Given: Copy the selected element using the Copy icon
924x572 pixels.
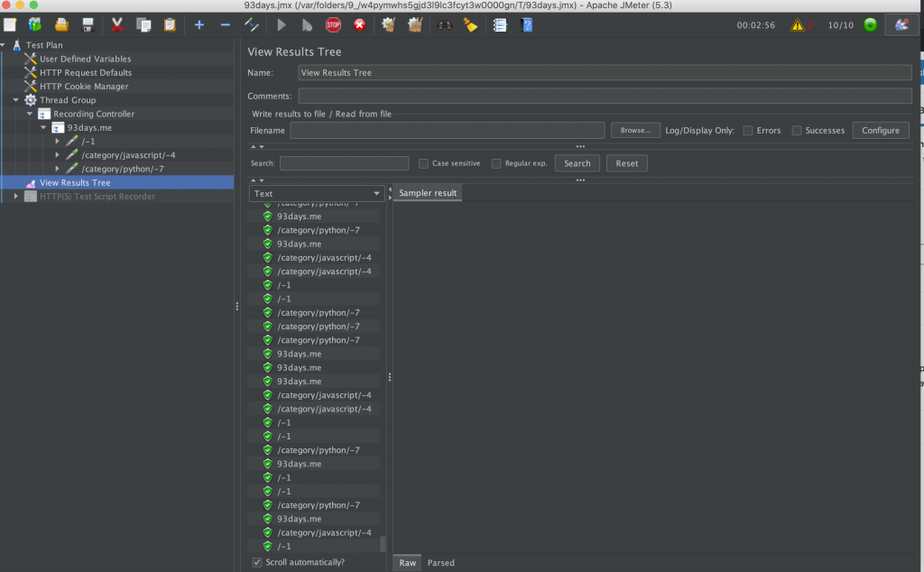Looking at the screenshot, I should (x=143, y=24).
